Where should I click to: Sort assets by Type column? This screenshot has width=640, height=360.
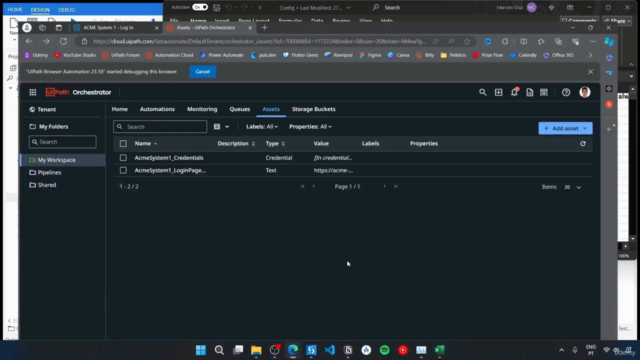pyautogui.click(x=275, y=144)
